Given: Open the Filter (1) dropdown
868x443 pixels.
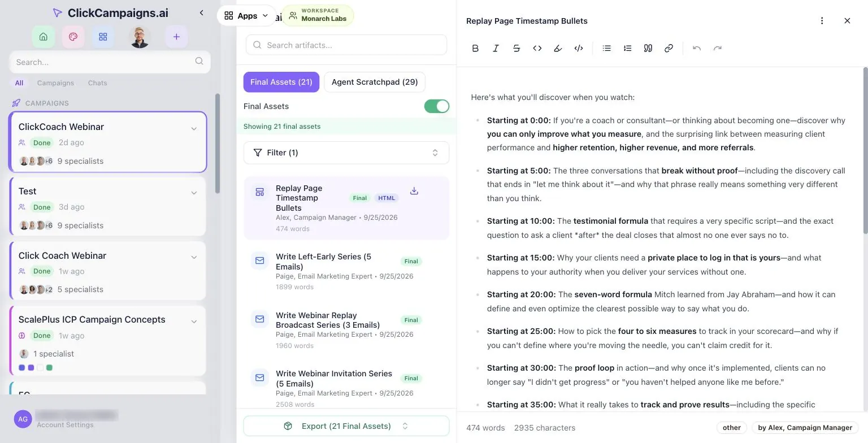Looking at the screenshot, I should point(346,153).
